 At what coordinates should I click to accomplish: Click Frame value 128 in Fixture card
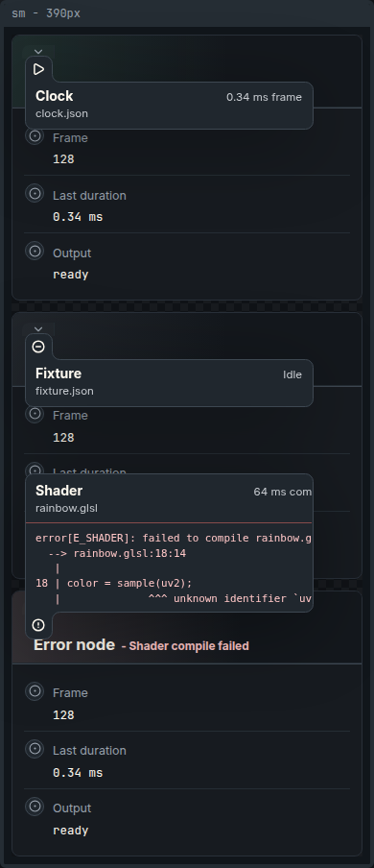(63, 438)
